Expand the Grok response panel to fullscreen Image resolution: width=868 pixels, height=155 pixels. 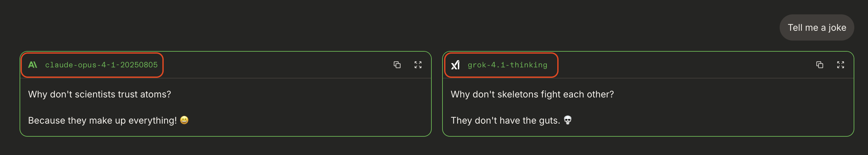840,65
